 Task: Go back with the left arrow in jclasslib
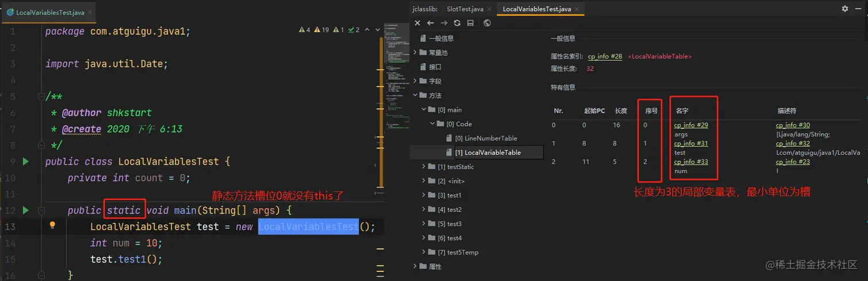431,23
